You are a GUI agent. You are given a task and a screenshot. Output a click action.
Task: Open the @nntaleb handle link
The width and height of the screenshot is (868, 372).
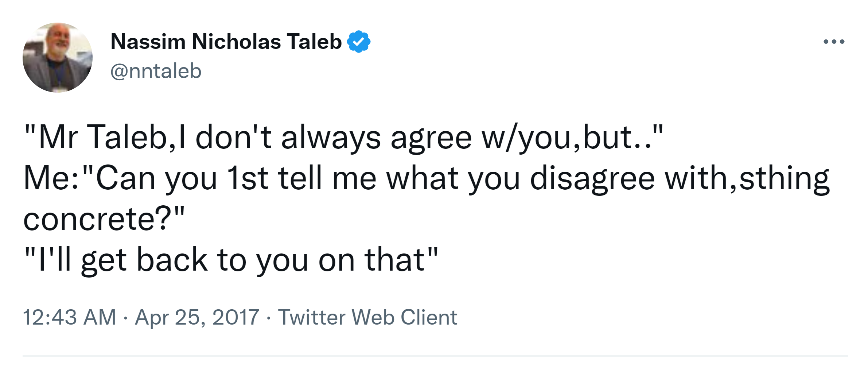pyautogui.click(x=156, y=71)
